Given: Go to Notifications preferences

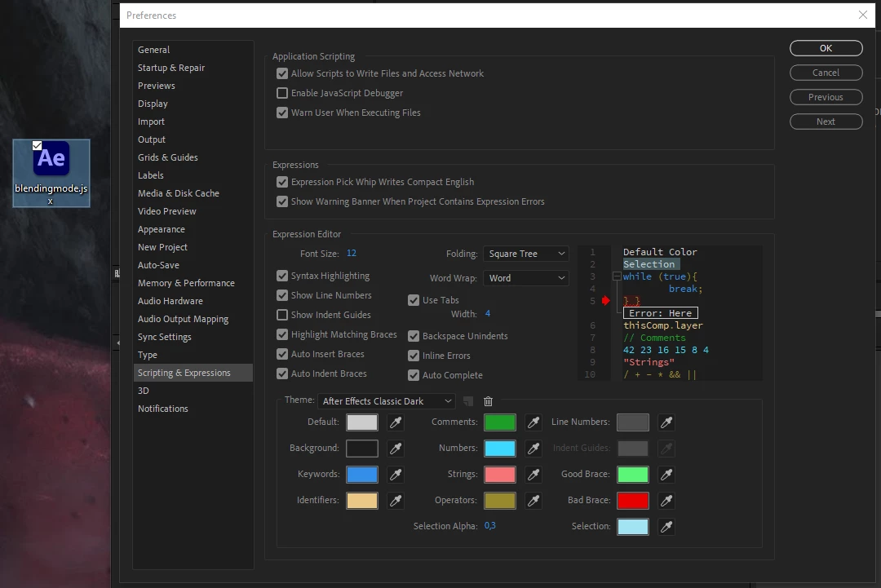Looking at the screenshot, I should [x=163, y=409].
